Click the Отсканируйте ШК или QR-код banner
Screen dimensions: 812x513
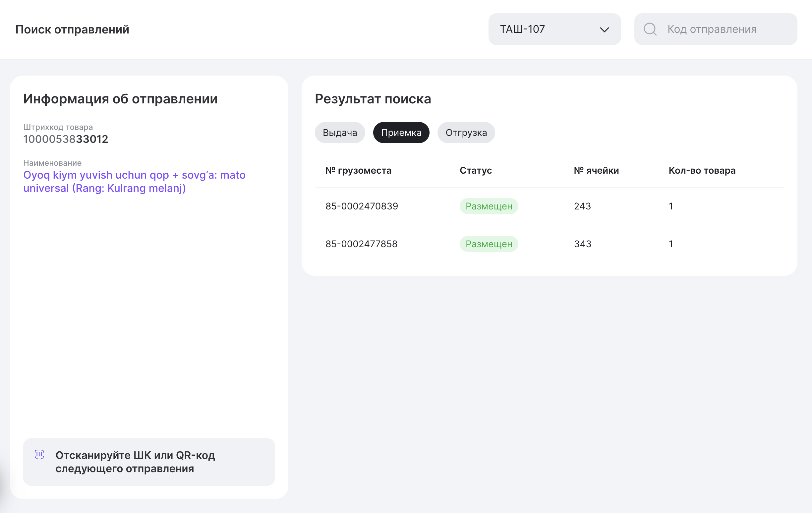pyautogui.click(x=149, y=462)
